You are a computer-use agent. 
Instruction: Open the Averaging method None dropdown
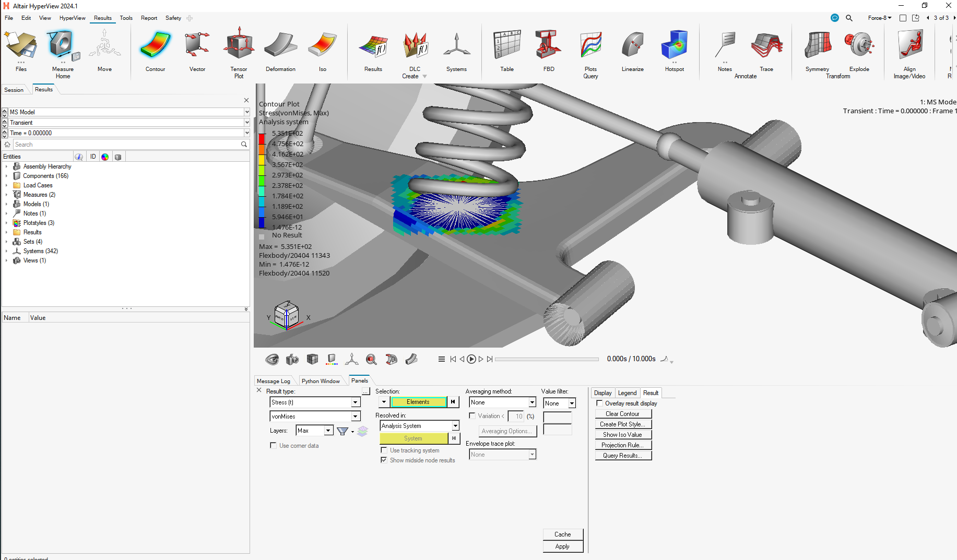click(532, 402)
